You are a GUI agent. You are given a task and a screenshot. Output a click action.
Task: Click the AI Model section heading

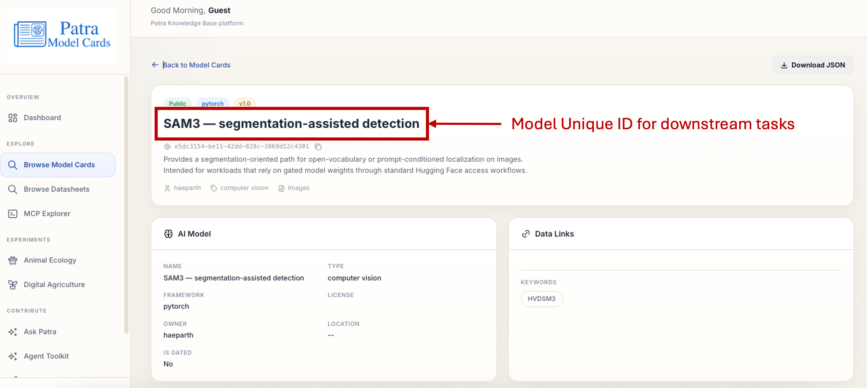[x=194, y=234]
